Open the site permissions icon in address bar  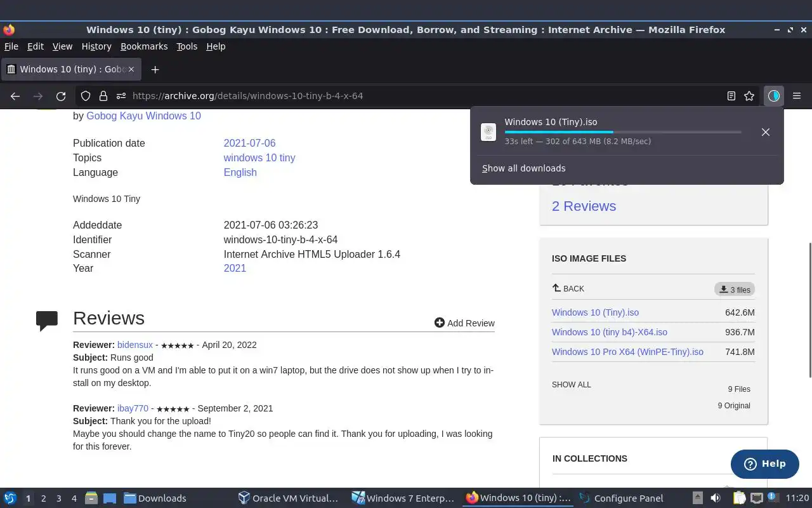[x=121, y=96]
